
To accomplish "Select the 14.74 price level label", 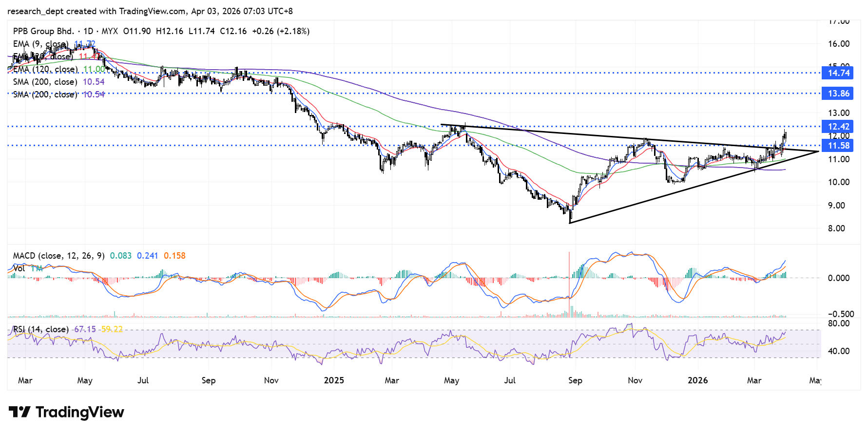I will click(x=838, y=73).
